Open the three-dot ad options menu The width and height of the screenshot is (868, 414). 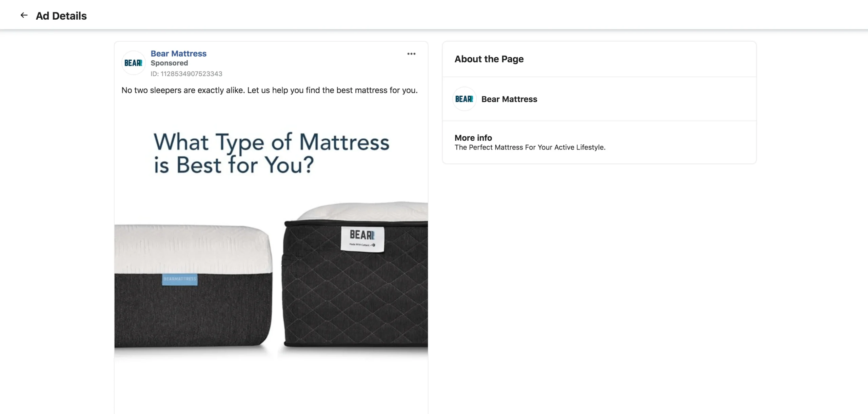coord(411,54)
